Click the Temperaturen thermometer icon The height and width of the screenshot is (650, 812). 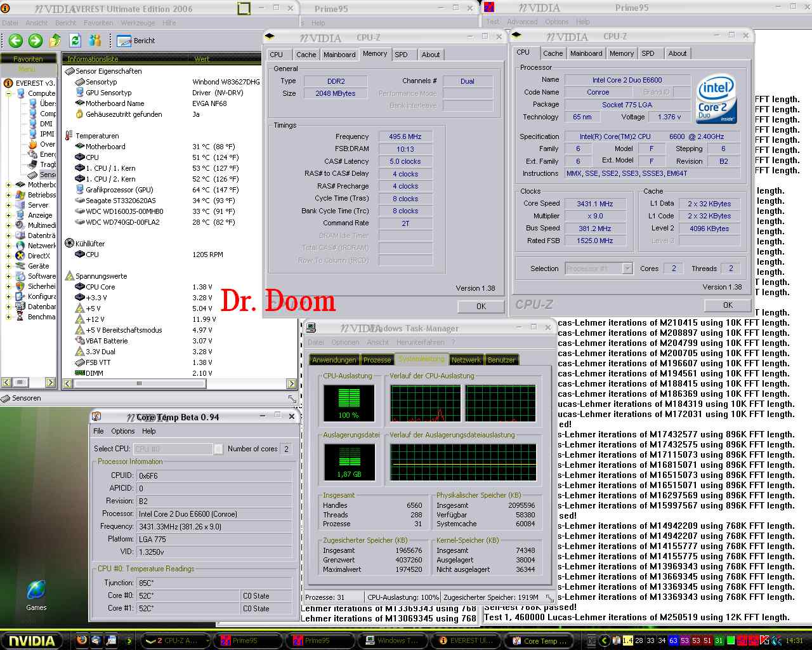69,136
